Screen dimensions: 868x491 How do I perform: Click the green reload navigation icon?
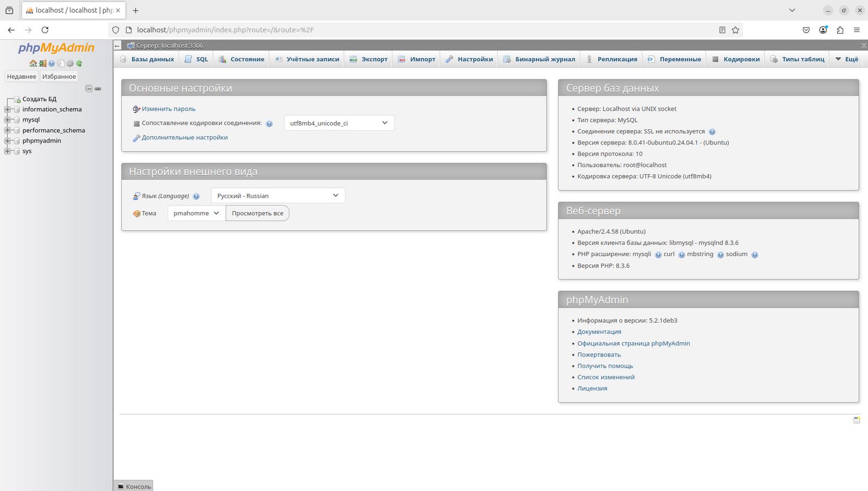79,63
